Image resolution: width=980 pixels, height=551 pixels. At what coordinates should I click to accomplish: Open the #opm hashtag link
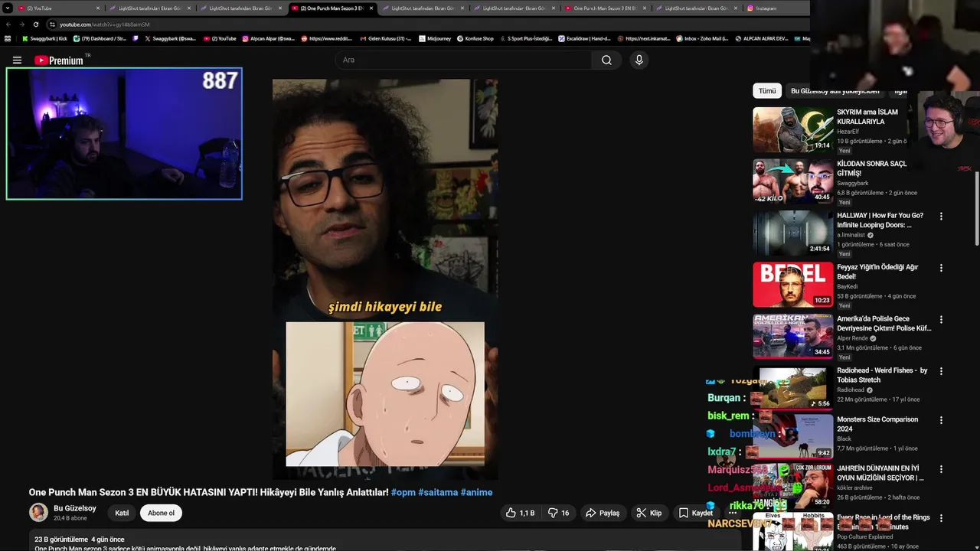tap(403, 492)
